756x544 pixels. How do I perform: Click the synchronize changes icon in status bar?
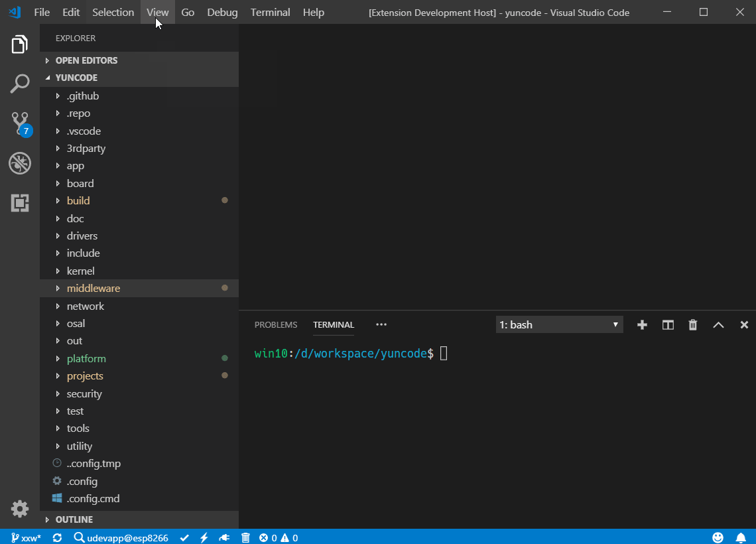[x=58, y=538]
